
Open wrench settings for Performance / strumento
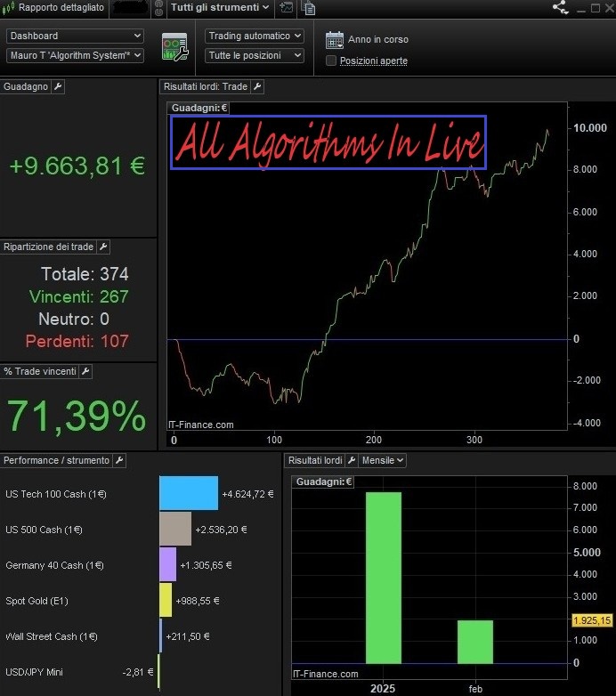click(119, 460)
